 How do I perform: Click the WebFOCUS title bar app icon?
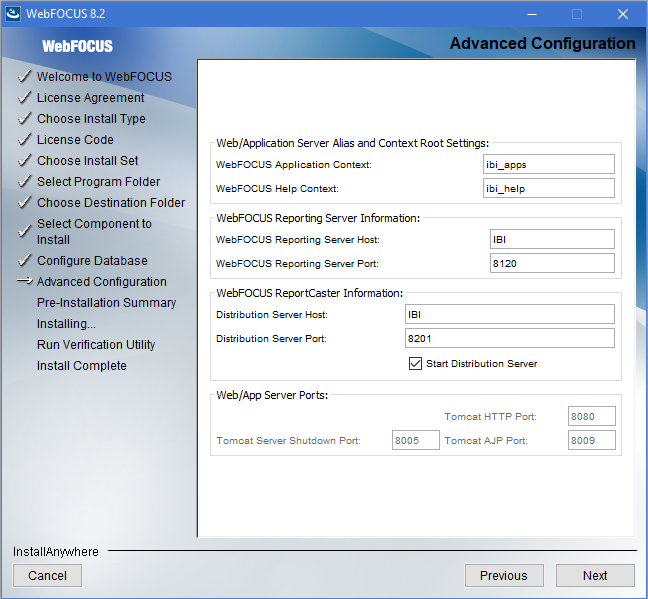coord(13,14)
